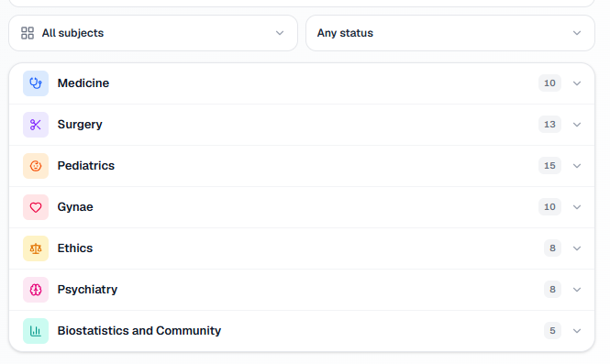Click the Psychiatry brain icon
The height and width of the screenshot is (364, 610).
pos(36,290)
